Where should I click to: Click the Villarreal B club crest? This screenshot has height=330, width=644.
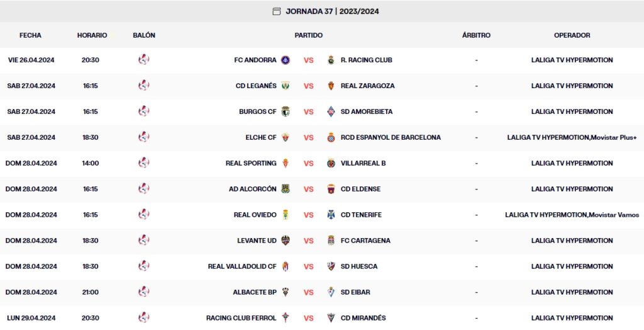(x=331, y=163)
